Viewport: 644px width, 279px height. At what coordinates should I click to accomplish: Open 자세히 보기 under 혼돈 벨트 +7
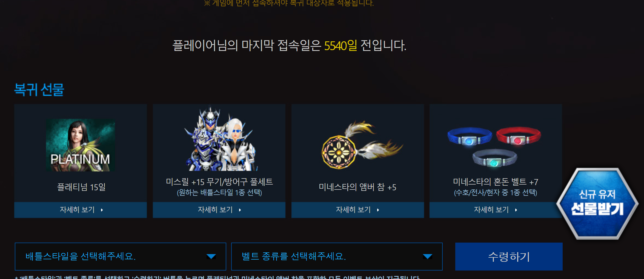click(x=496, y=210)
